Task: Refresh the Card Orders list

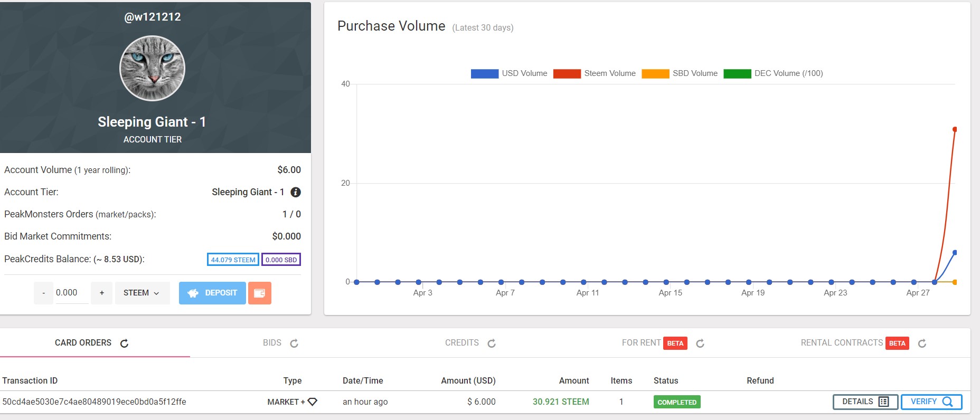Action: [x=124, y=343]
